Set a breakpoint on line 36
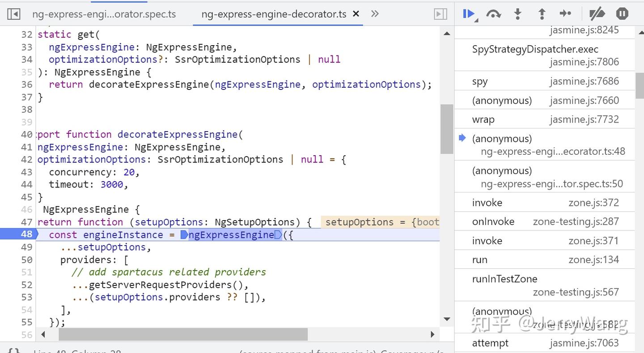Screen dimensions: 644x353 (x=26, y=85)
